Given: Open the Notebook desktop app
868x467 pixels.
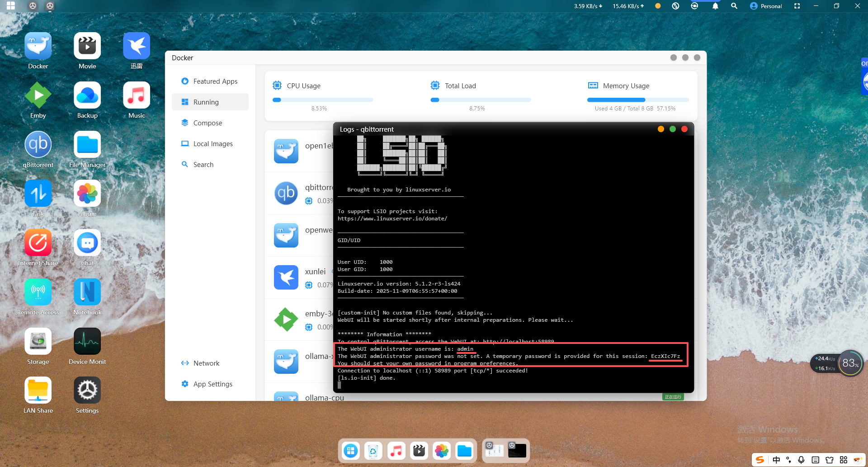Looking at the screenshot, I should click(87, 292).
